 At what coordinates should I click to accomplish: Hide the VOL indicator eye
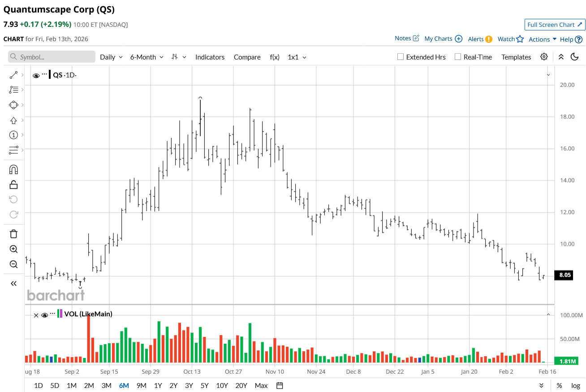(x=44, y=315)
